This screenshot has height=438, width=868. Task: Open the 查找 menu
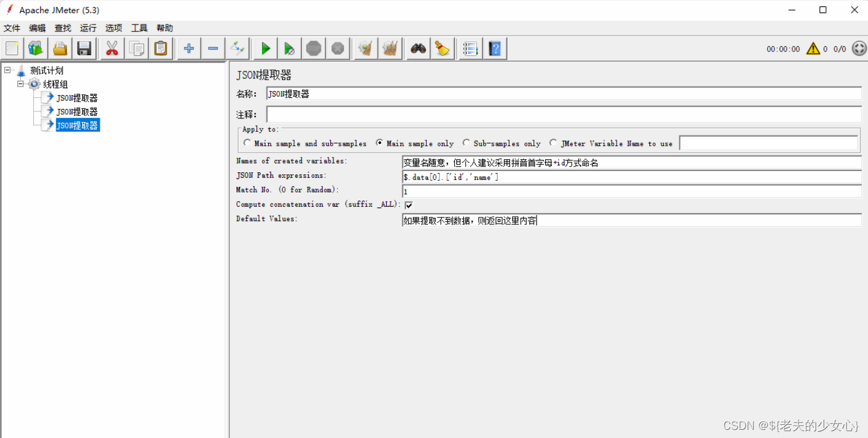63,28
